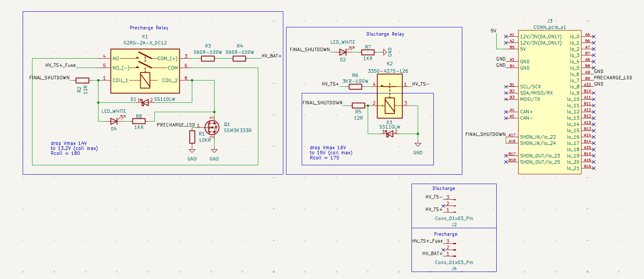Select the K2 relay symbol body
Viewport: 644px width, 279px height.
tap(390, 96)
